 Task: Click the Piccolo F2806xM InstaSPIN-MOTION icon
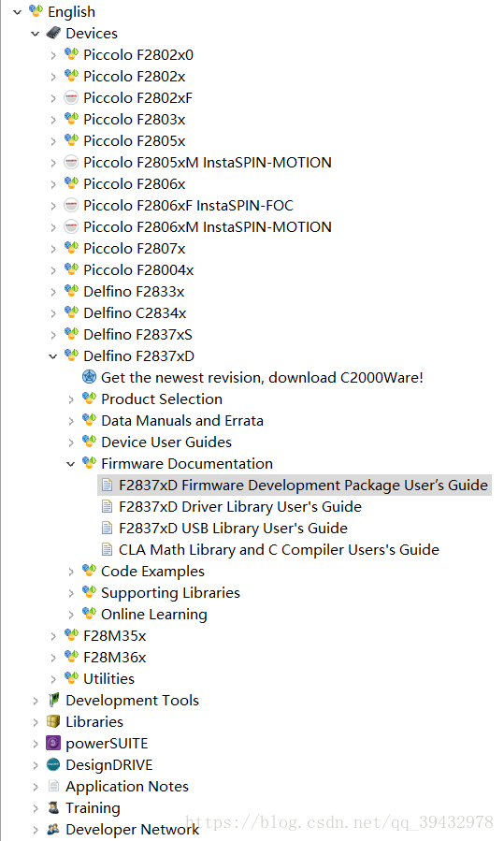point(71,226)
